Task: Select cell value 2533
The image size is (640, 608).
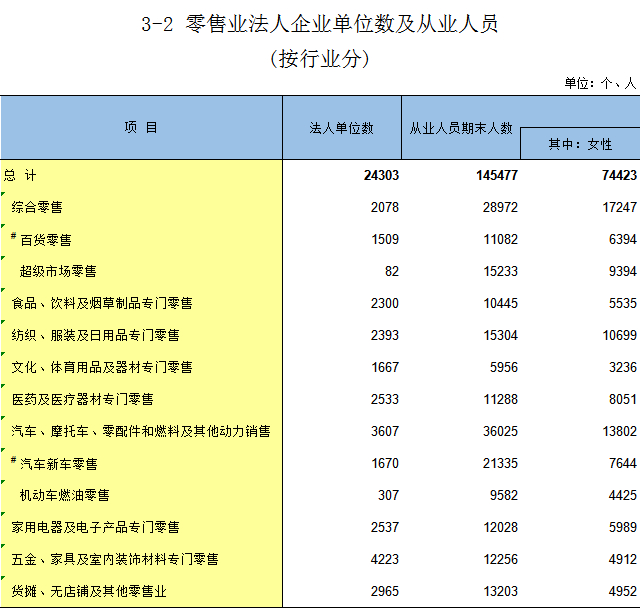Action: [384, 399]
